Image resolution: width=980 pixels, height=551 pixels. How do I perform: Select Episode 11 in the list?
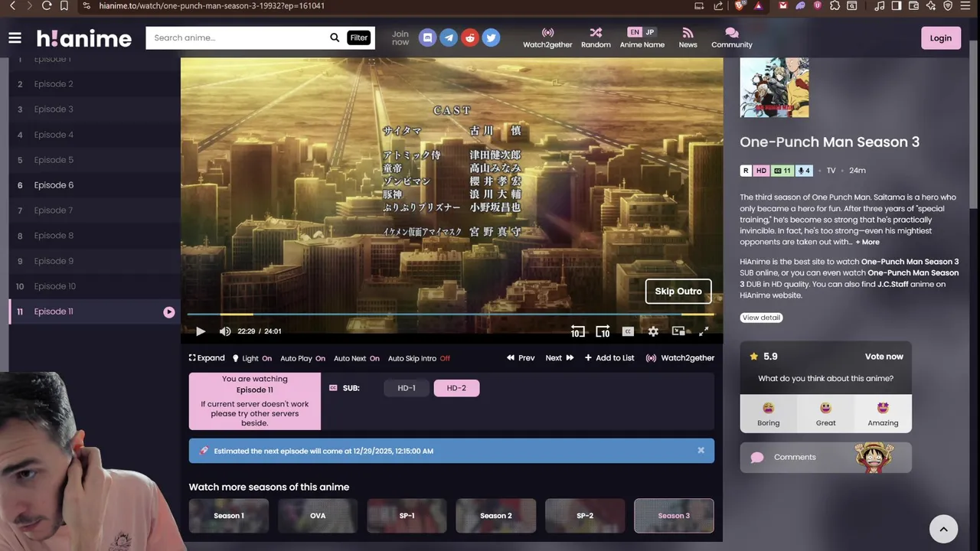94,311
